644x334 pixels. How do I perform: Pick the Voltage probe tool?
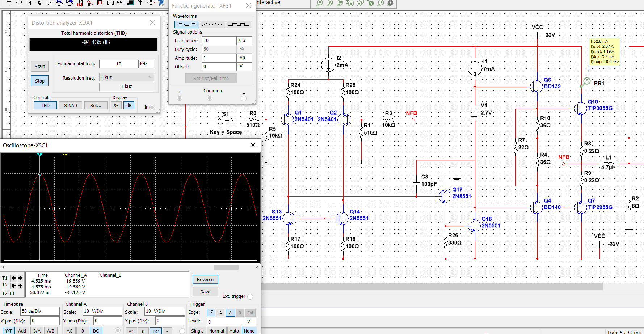coord(320,3)
